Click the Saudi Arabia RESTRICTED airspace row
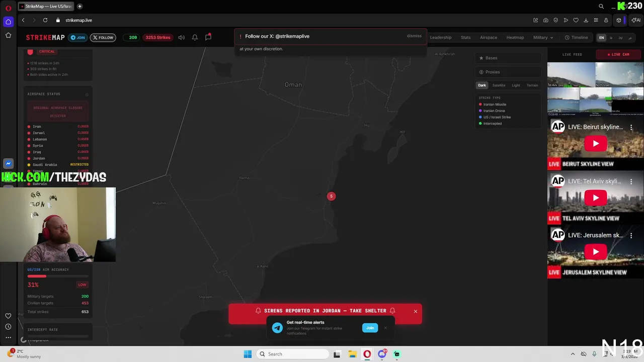The height and width of the screenshot is (362, 644). (x=58, y=164)
